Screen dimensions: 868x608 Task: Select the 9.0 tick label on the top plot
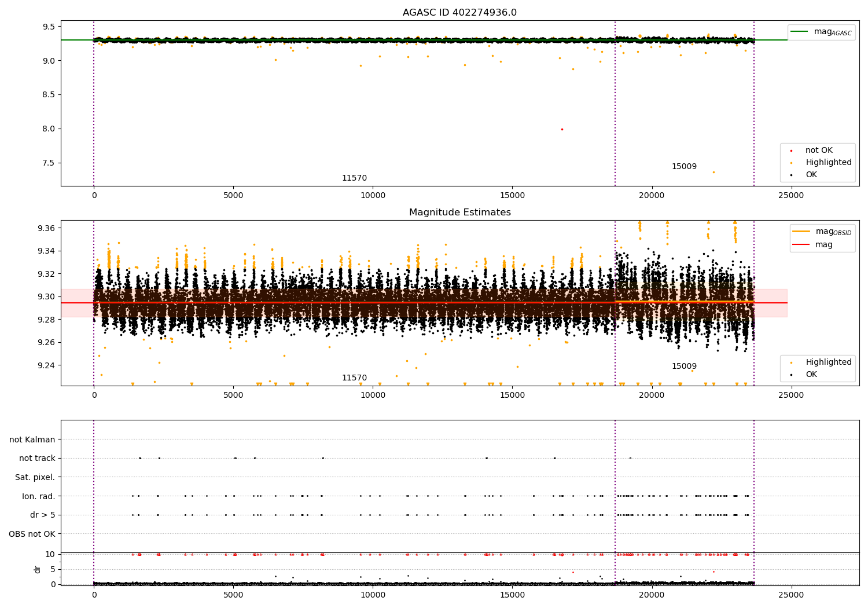[49, 61]
